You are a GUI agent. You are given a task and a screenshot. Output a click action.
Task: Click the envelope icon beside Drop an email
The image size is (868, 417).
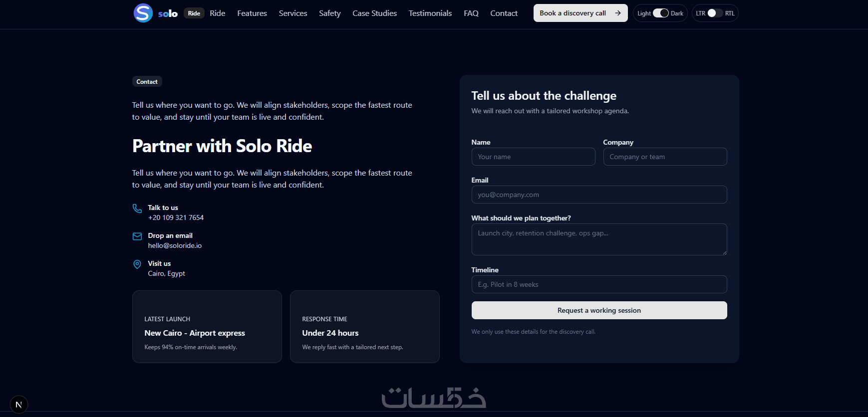(137, 236)
